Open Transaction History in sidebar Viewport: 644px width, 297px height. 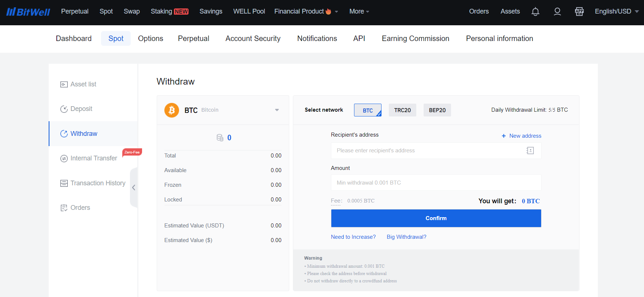point(98,183)
